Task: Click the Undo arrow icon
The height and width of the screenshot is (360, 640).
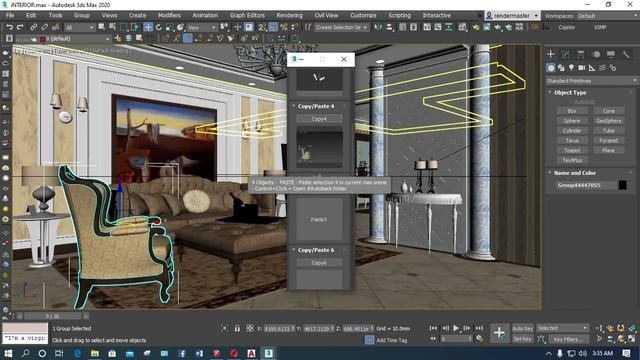Action: tap(9, 27)
